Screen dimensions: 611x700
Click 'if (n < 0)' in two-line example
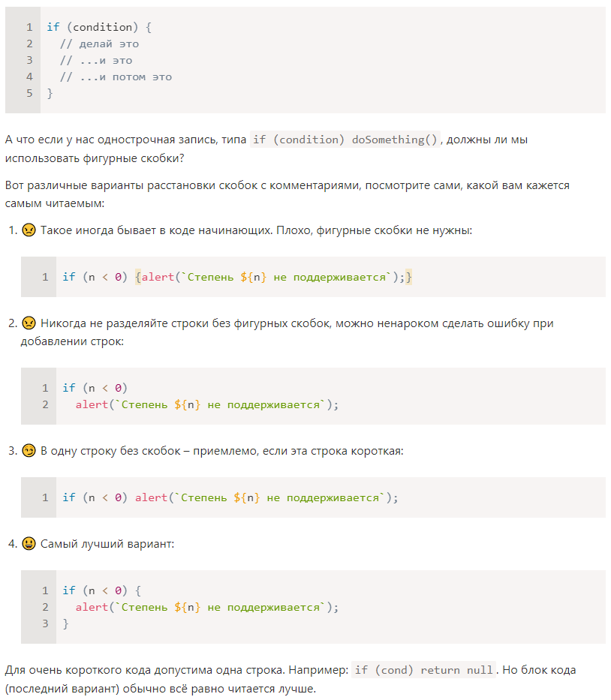[x=95, y=388]
